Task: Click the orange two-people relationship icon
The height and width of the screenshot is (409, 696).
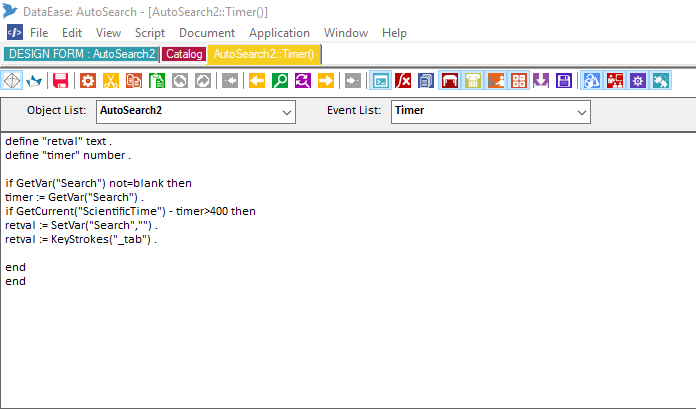Action: 496,81
